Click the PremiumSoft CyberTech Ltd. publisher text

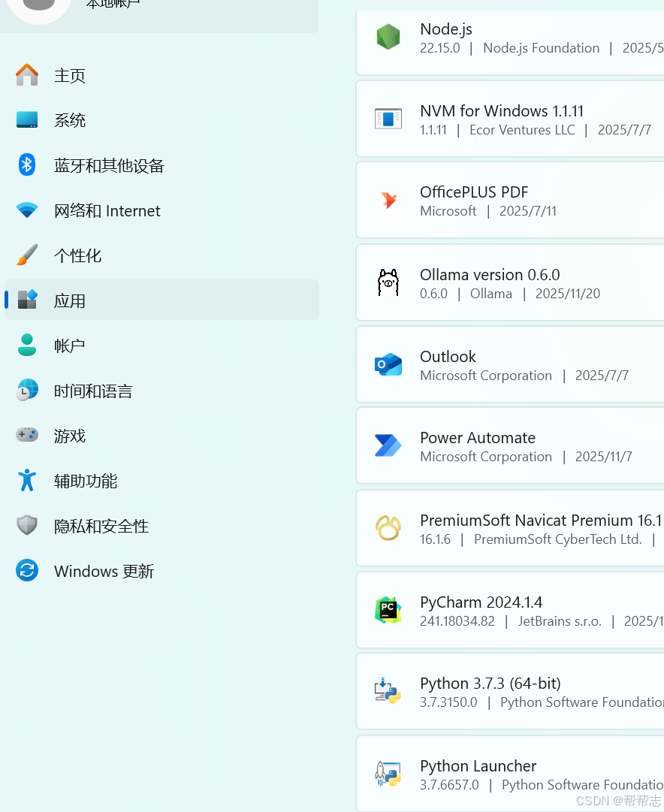[558, 539]
